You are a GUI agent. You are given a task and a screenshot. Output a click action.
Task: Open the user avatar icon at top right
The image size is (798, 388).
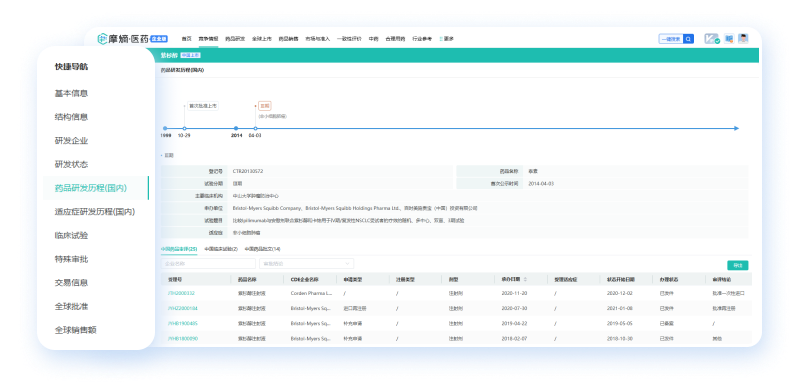[x=744, y=39]
